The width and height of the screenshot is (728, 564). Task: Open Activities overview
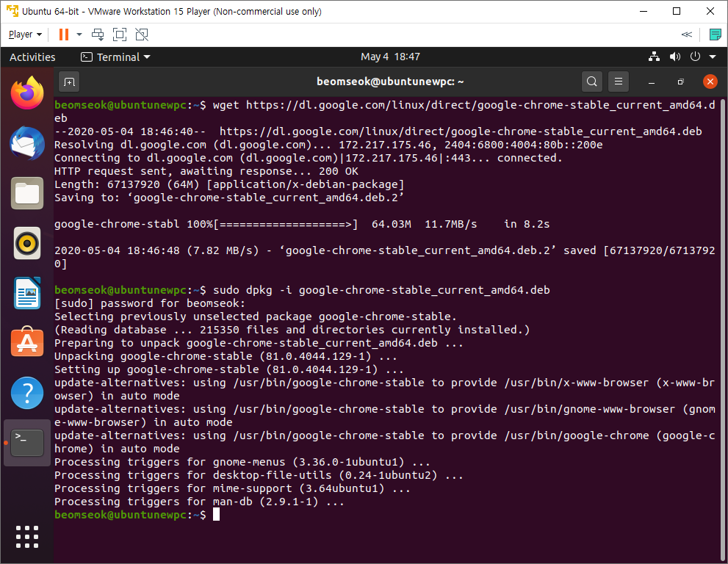(32, 57)
